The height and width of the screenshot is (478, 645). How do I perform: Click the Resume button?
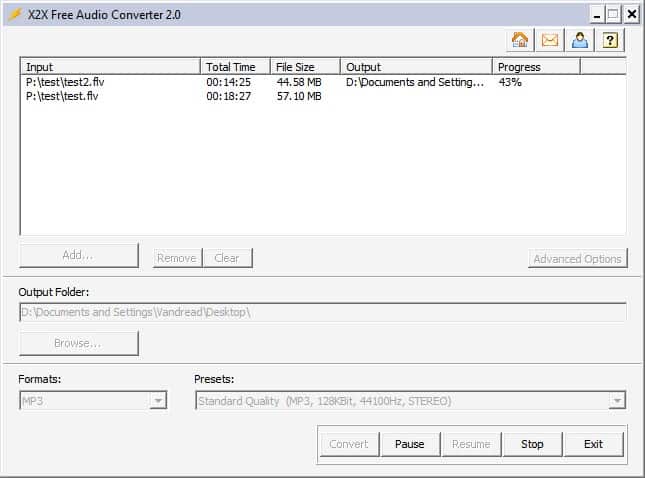[471, 444]
